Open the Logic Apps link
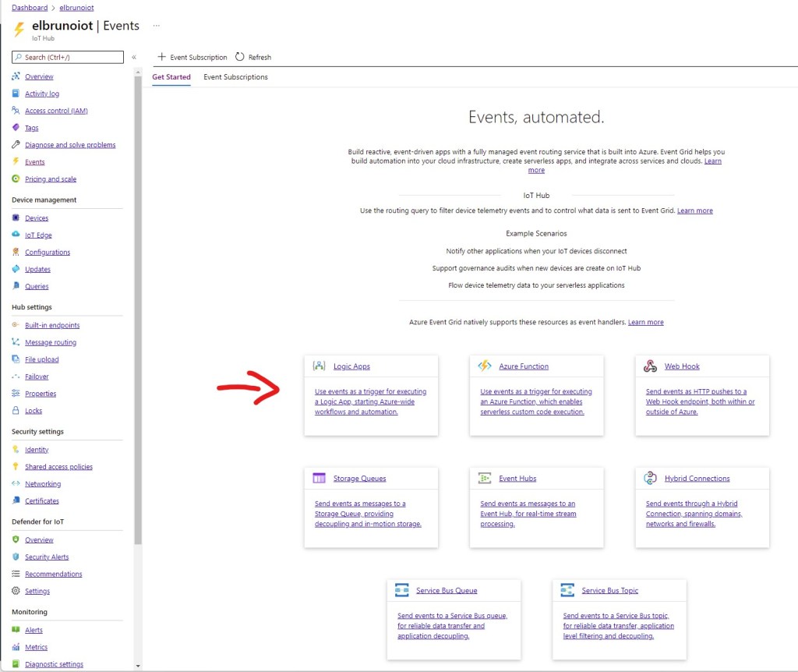The image size is (798, 672). 351,366
